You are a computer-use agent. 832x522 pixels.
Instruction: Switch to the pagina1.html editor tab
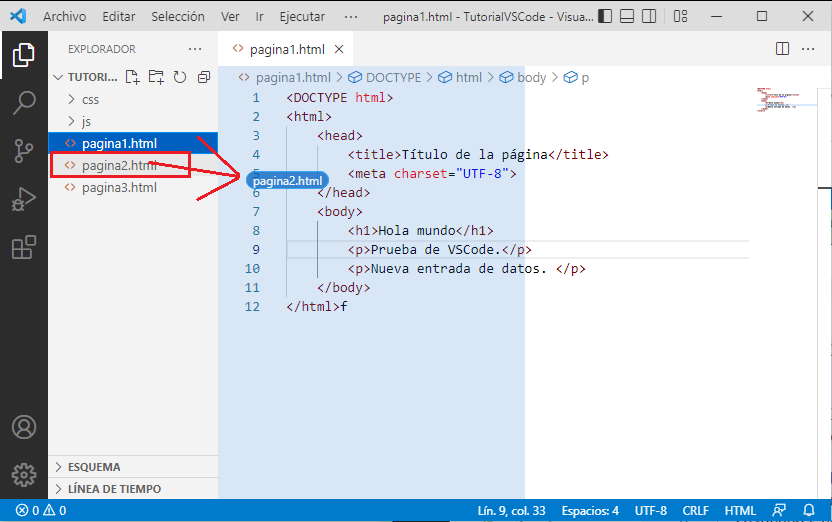click(287, 49)
